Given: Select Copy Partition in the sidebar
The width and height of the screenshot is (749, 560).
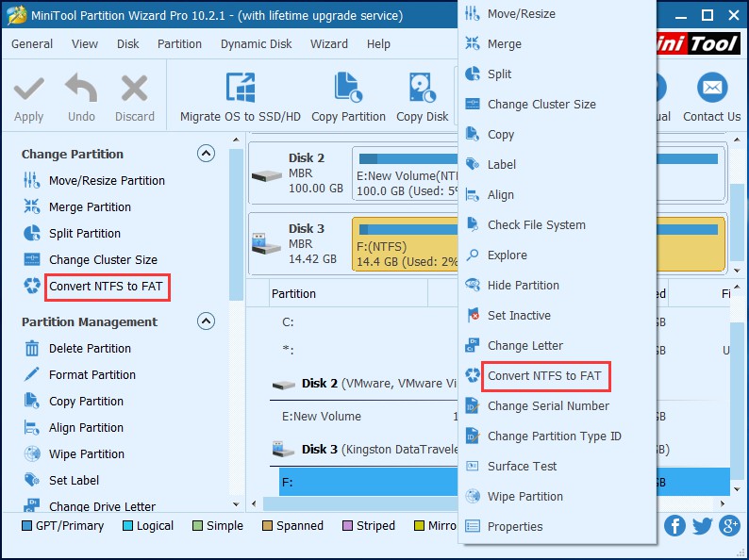Looking at the screenshot, I should [x=73, y=401].
